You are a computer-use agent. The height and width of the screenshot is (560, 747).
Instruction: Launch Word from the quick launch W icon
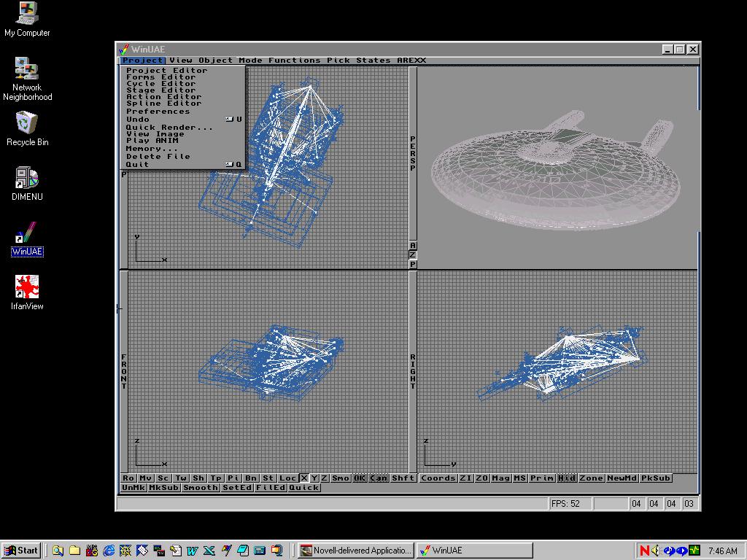192,551
